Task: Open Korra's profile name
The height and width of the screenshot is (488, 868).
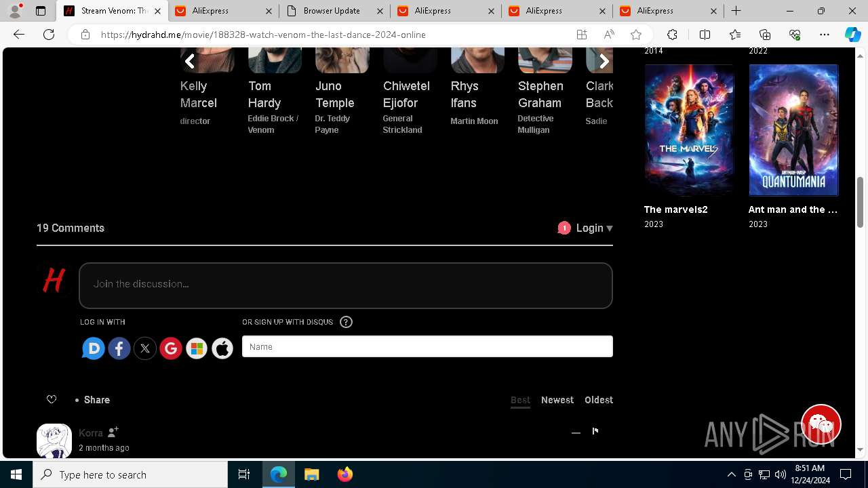Action: [91, 432]
